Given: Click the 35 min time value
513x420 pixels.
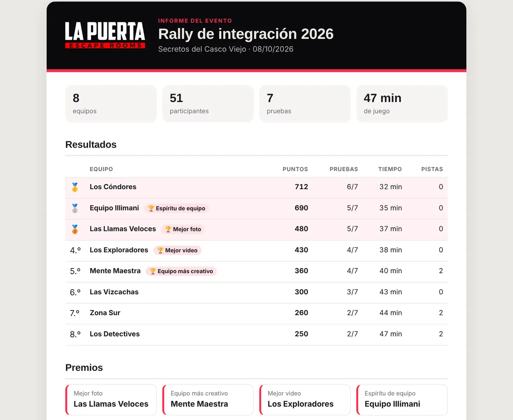Looking at the screenshot, I should (x=391, y=208).
